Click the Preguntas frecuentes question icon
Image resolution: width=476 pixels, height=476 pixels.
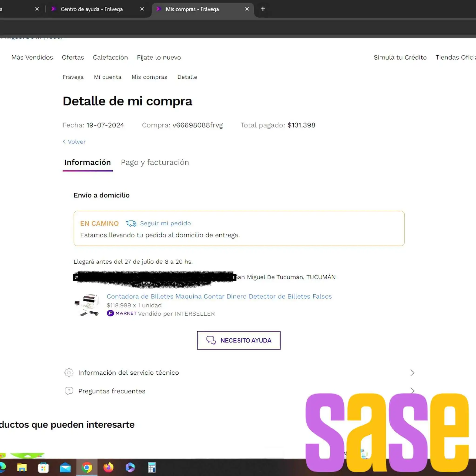(69, 391)
